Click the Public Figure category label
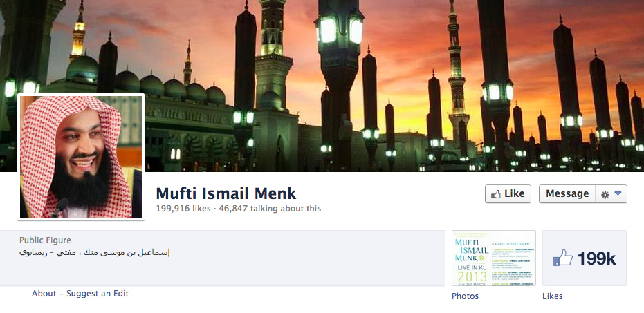Image resolution: width=644 pixels, height=313 pixels. pos(45,240)
